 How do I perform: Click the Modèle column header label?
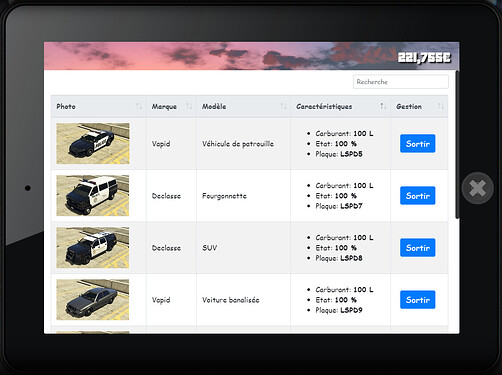214,106
